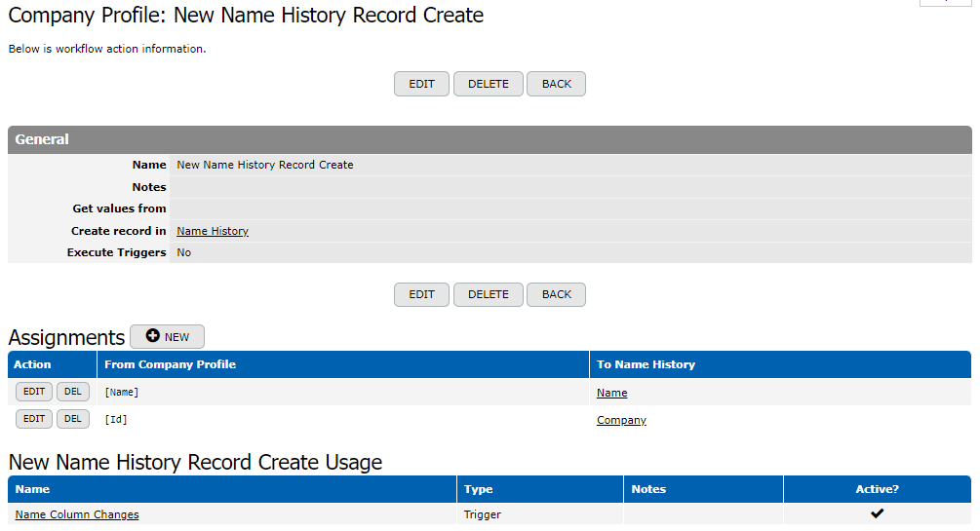This screenshot has height=531, width=980.
Task: Edit the [Id] assignment row
Action: [x=34, y=419]
